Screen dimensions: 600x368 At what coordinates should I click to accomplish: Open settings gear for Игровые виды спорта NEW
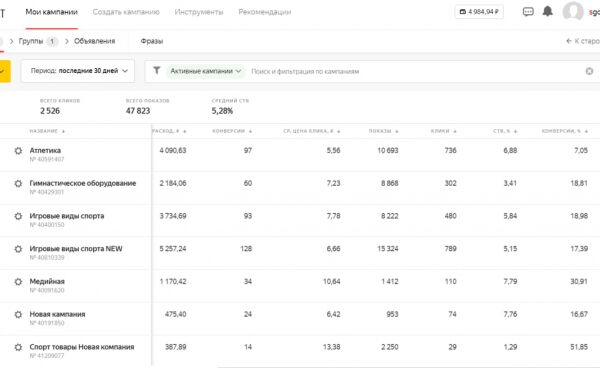tap(18, 249)
